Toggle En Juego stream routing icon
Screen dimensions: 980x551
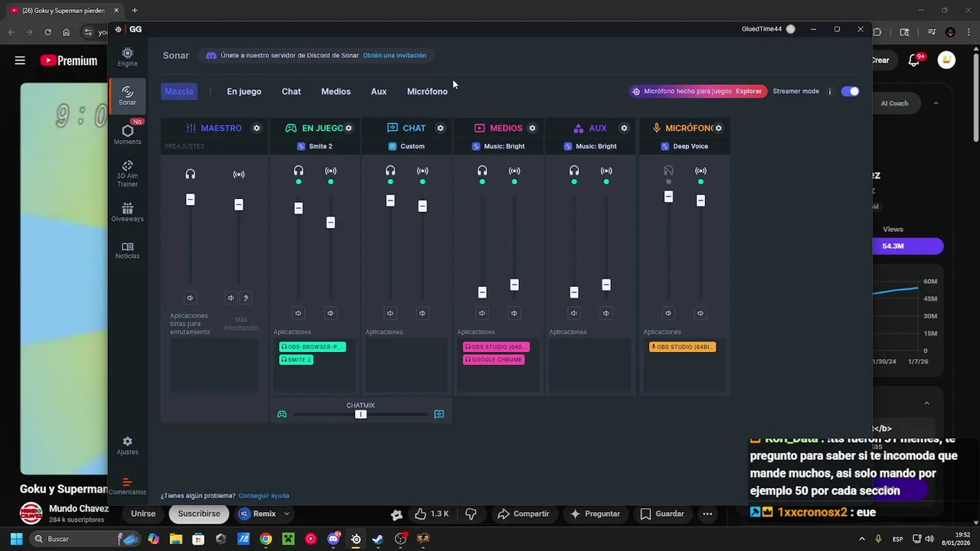pos(331,171)
